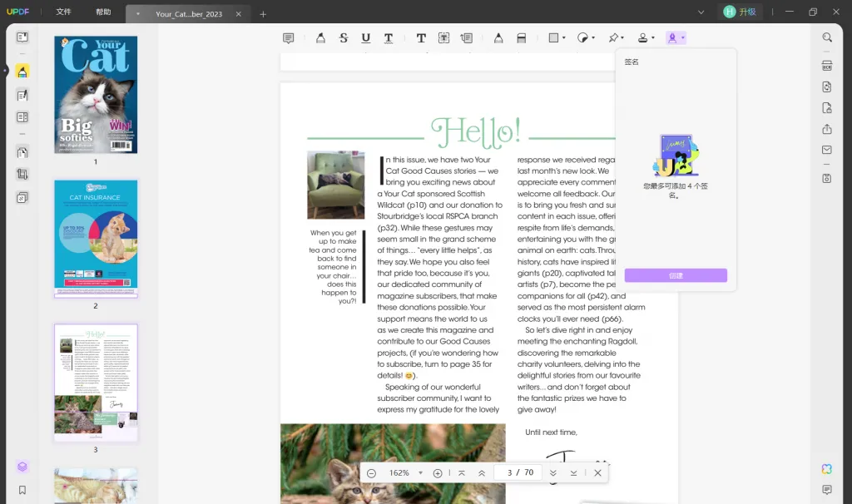Screen dimensions: 852x504
Task: Select the pin attachment tool
Action: coord(613,38)
